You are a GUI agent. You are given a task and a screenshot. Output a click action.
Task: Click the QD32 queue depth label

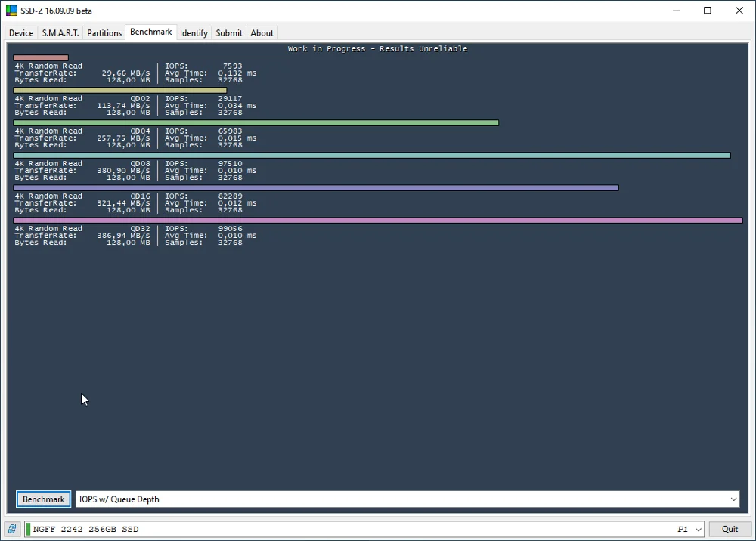click(x=141, y=228)
